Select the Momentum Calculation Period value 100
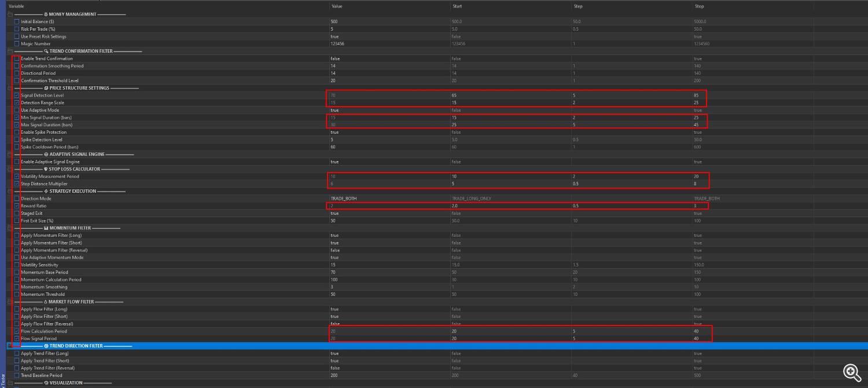The image size is (868, 388). click(x=334, y=280)
